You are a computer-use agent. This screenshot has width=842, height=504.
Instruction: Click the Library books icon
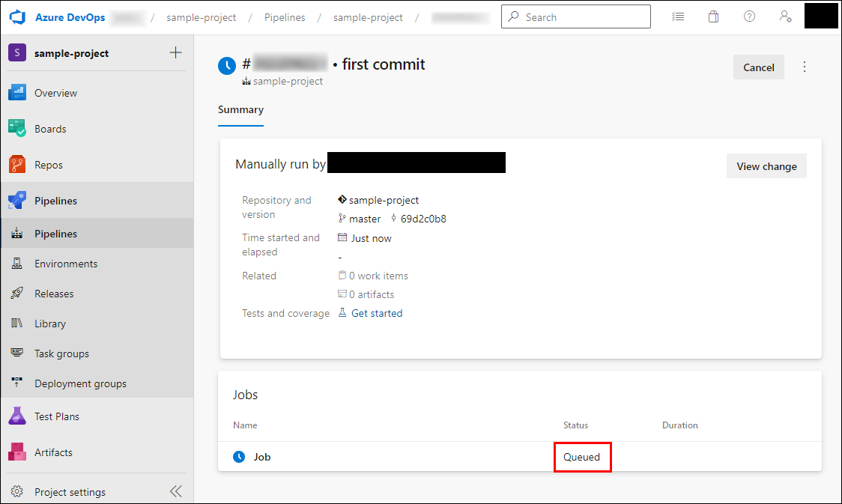point(17,323)
